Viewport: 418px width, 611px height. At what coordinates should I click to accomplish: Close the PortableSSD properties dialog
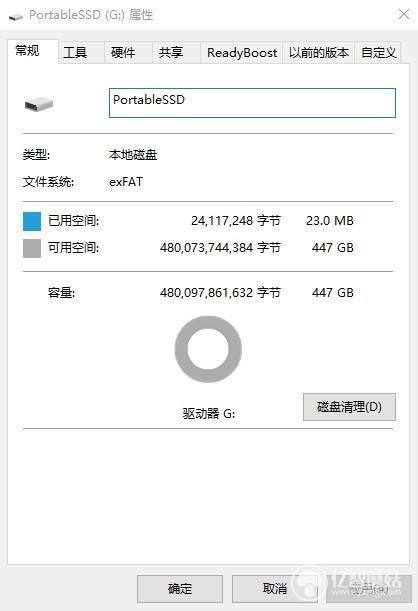(x=404, y=14)
